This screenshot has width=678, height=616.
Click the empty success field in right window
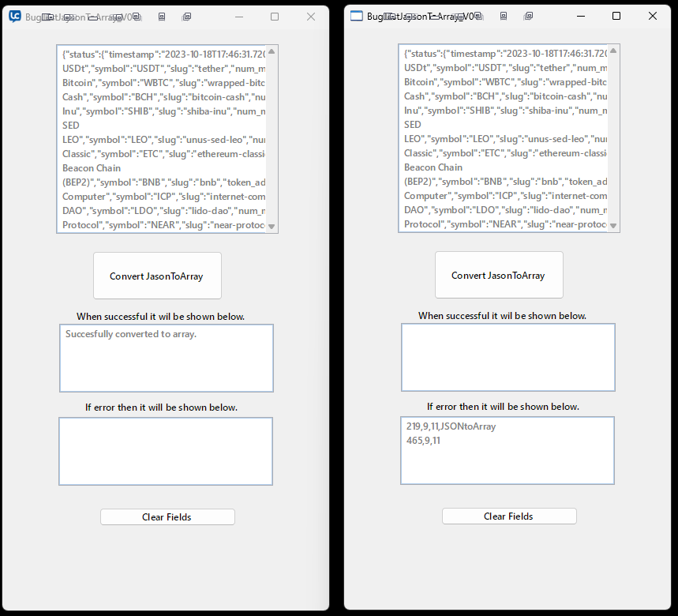point(508,357)
